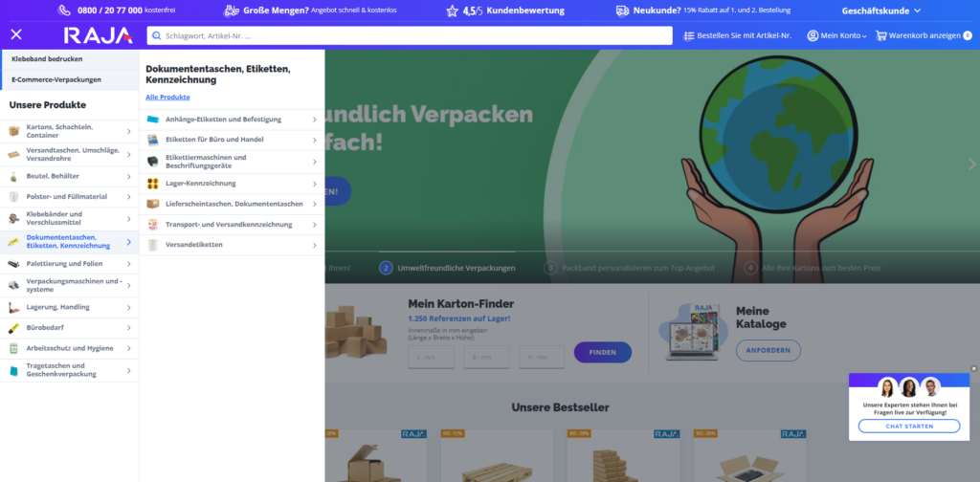Select slide 3 Packband personalisieren
This screenshot has height=482, width=980.
(630, 268)
